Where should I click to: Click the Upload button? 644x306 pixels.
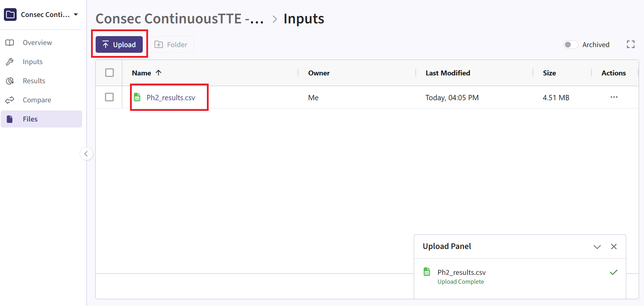point(119,45)
